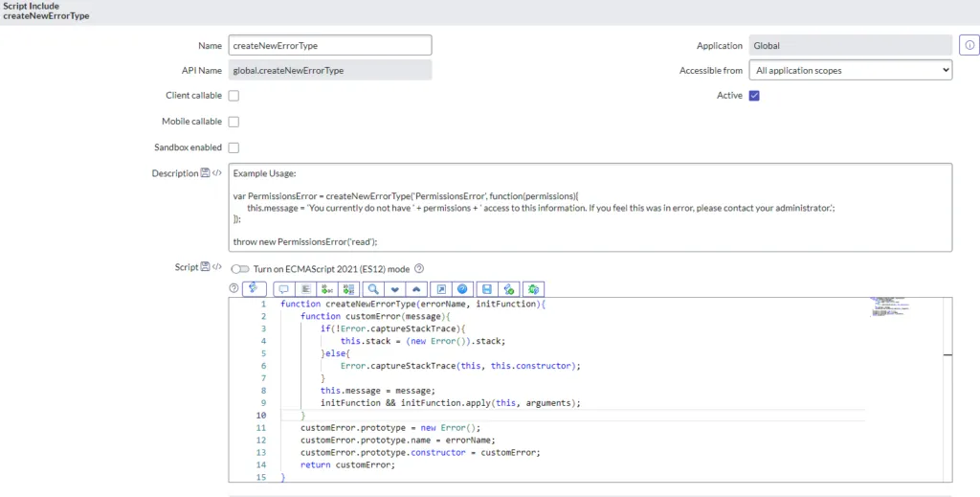Click the Name input field
Viewport: 980px width, 497px height.
(x=330, y=45)
